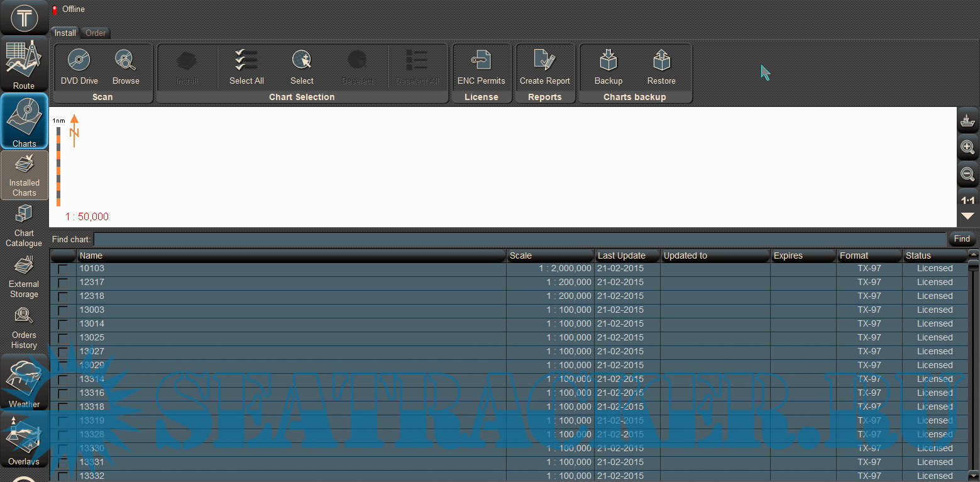
Task: Click into the Find chart text field
Action: (x=519, y=239)
